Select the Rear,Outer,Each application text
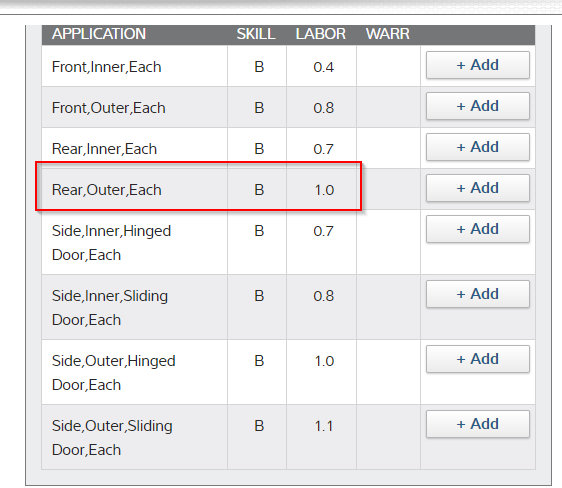562x488 pixels. tap(106, 190)
